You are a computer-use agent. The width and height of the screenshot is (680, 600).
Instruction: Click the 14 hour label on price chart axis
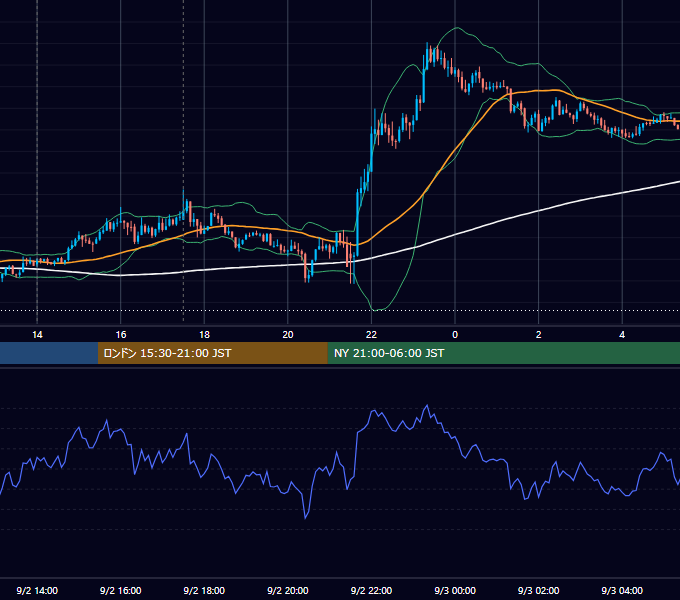[x=37, y=335]
